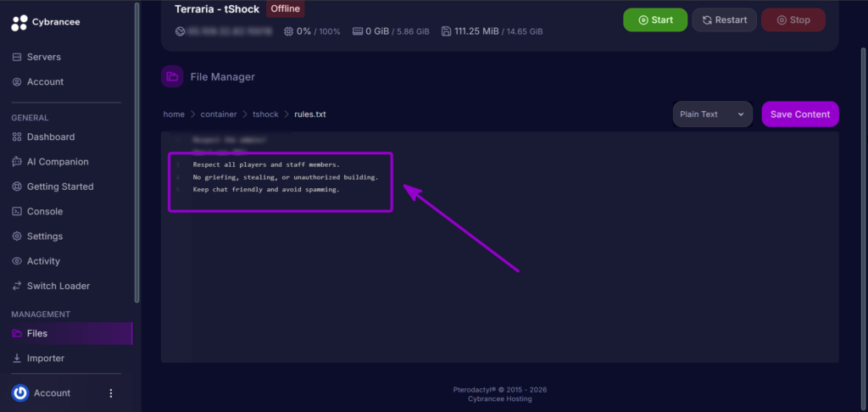Click the CPU usage 0% indicator
Screen dimensions: 868x412
[312, 31]
